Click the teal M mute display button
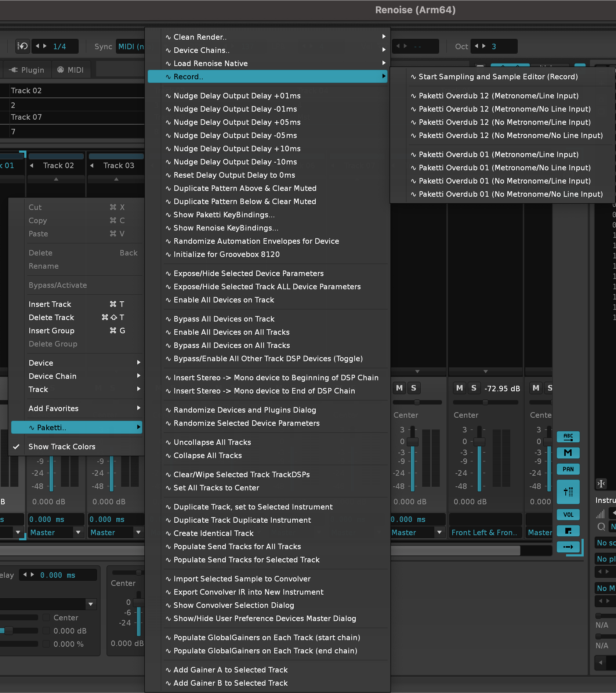The height and width of the screenshot is (693, 616). pos(568,453)
